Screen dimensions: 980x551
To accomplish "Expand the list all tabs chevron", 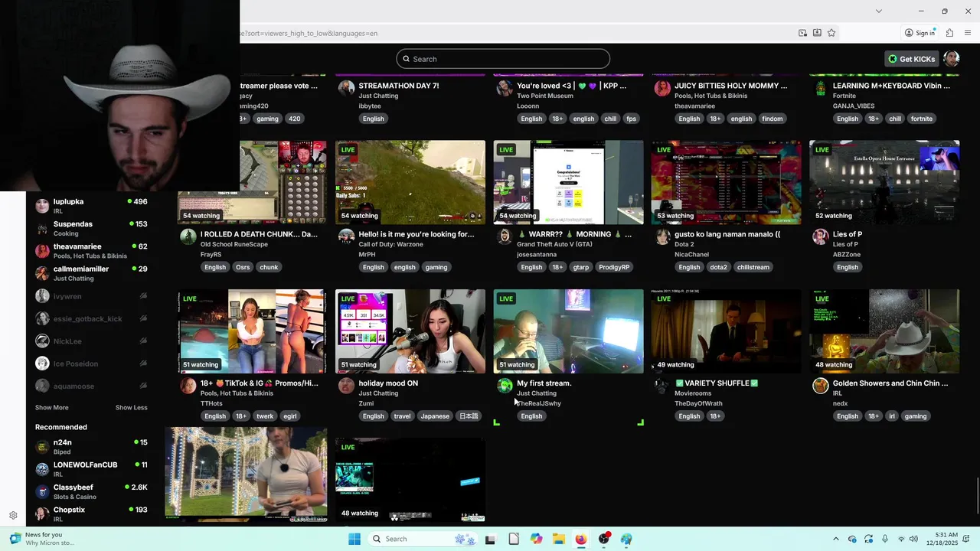I will pos(878,11).
